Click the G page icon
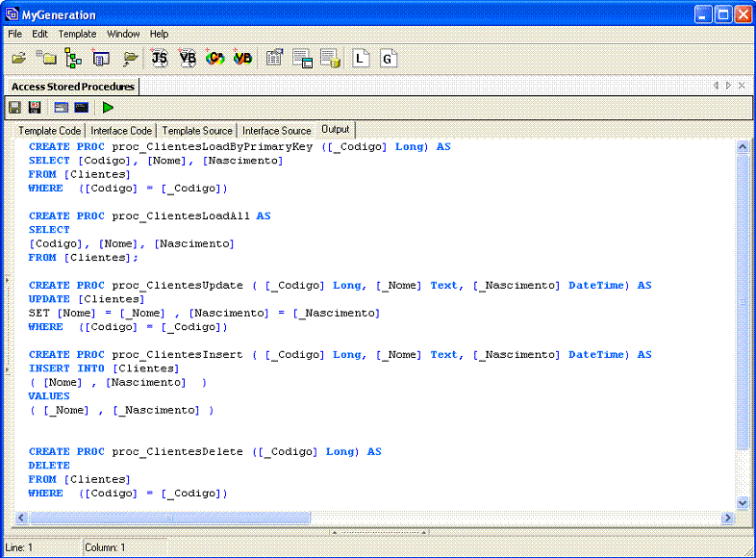This screenshot has height=558, width=756. point(389,59)
